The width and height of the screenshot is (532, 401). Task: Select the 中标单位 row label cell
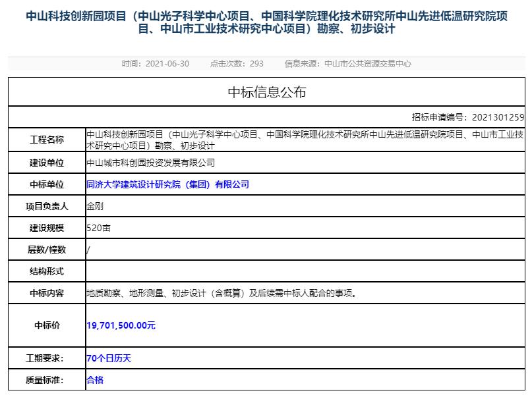47,184
